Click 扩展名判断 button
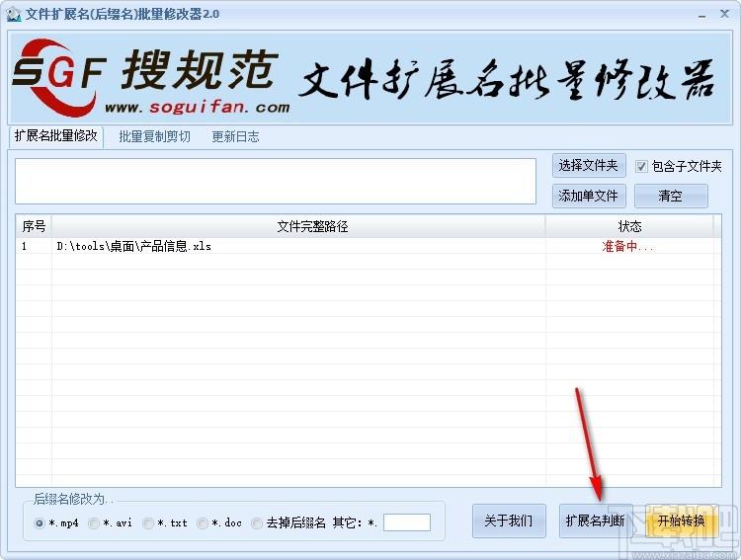The width and height of the screenshot is (741, 560). point(596,520)
